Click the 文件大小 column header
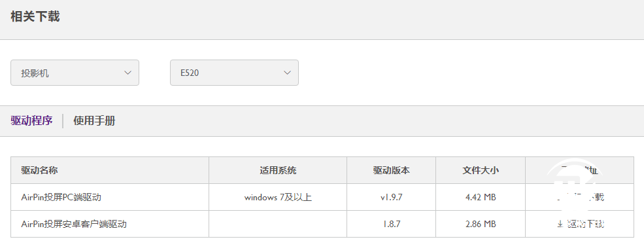 coord(481,170)
